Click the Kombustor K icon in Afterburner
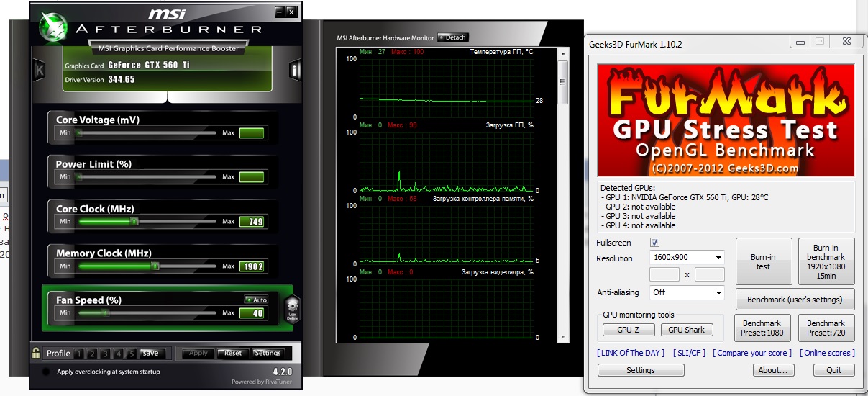The image size is (868, 396). click(39, 70)
